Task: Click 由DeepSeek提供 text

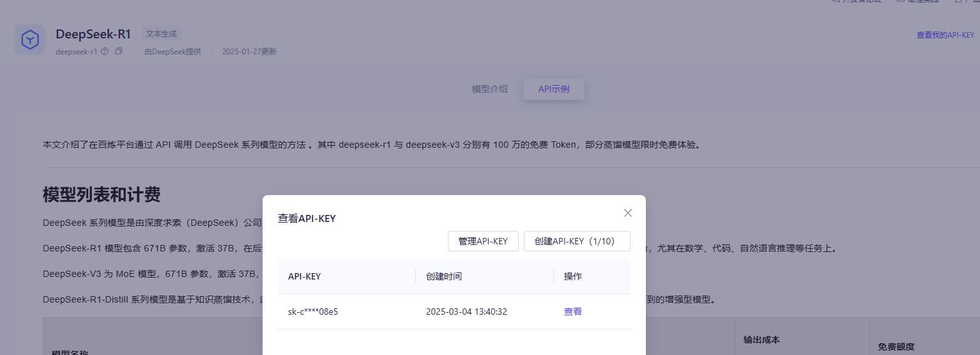Action: point(172,52)
